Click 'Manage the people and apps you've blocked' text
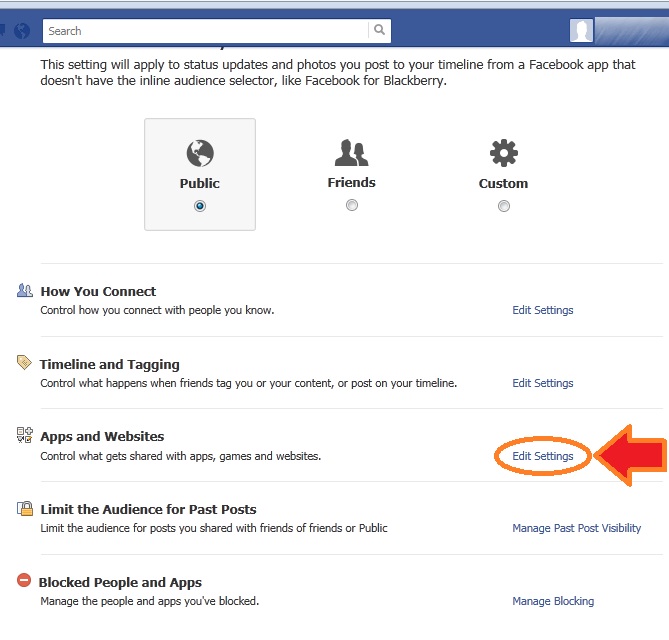This screenshot has height=640, width=669. (x=150, y=601)
